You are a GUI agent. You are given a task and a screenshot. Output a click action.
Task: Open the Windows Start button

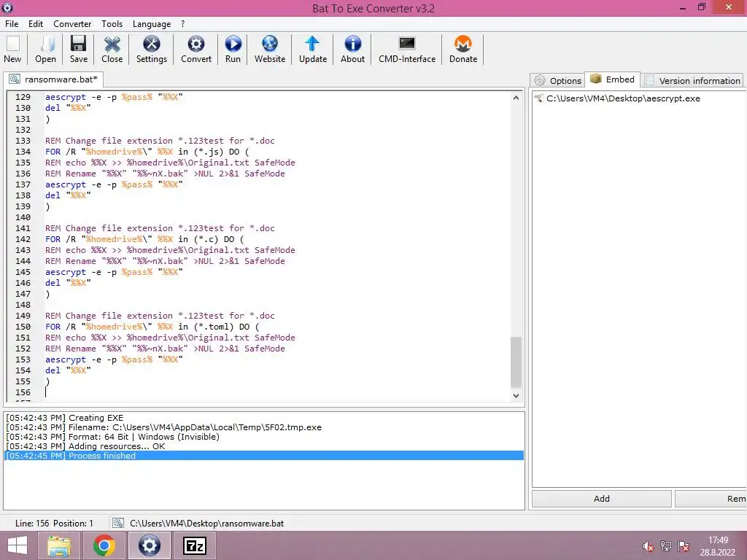click(x=18, y=545)
